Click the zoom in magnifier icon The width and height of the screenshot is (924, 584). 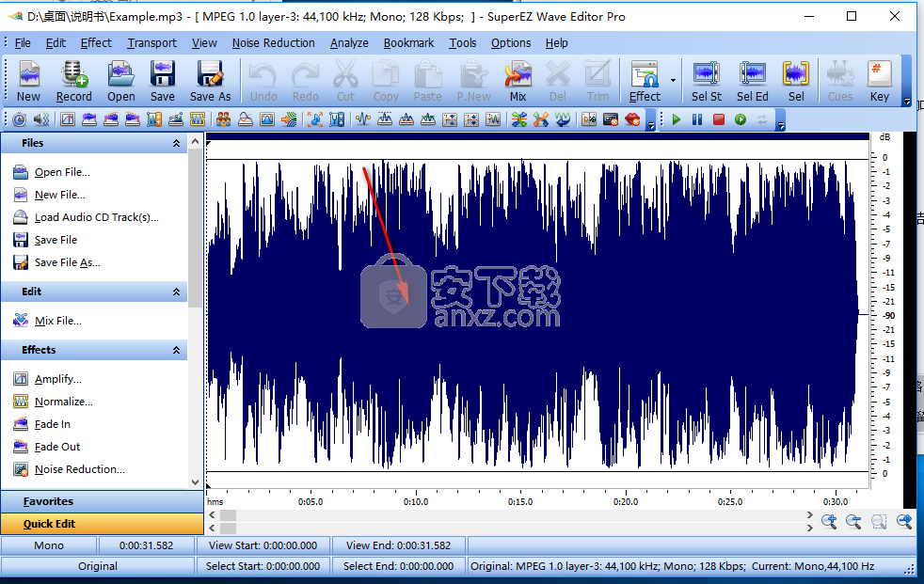click(829, 522)
